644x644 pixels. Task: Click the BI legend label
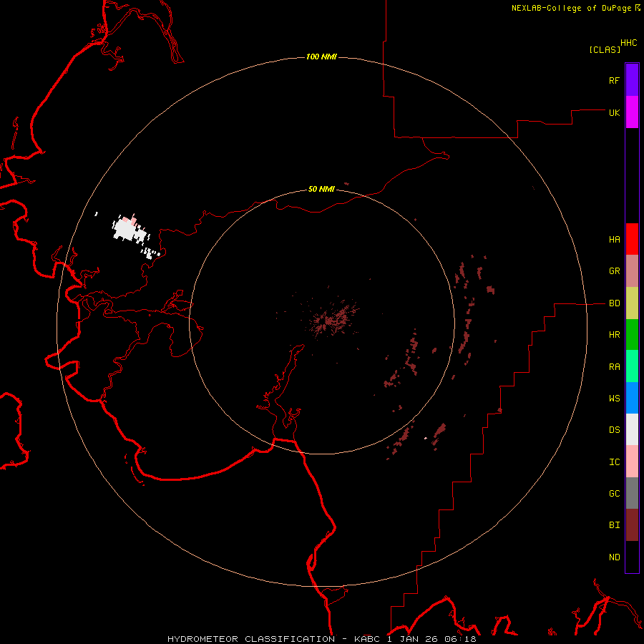614,525
